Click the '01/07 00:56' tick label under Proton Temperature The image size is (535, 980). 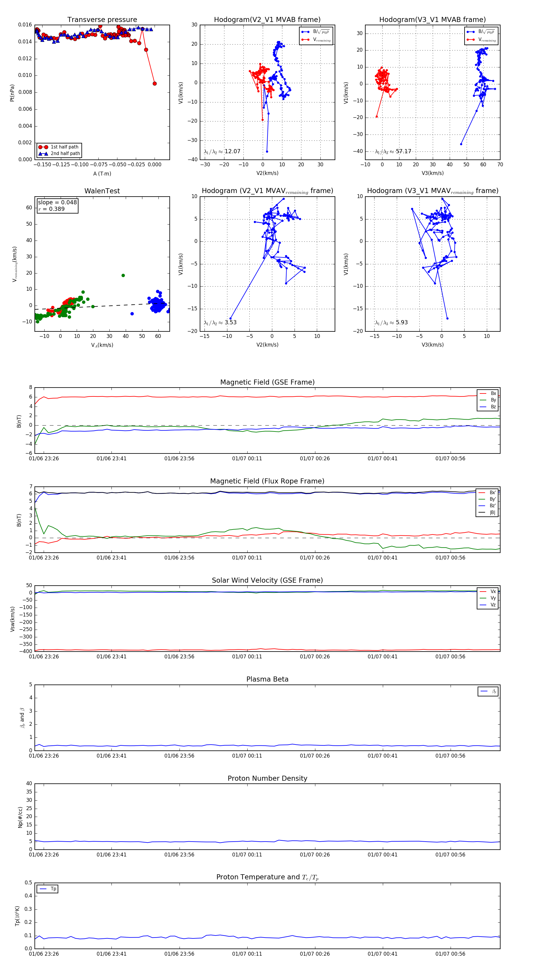451,954
